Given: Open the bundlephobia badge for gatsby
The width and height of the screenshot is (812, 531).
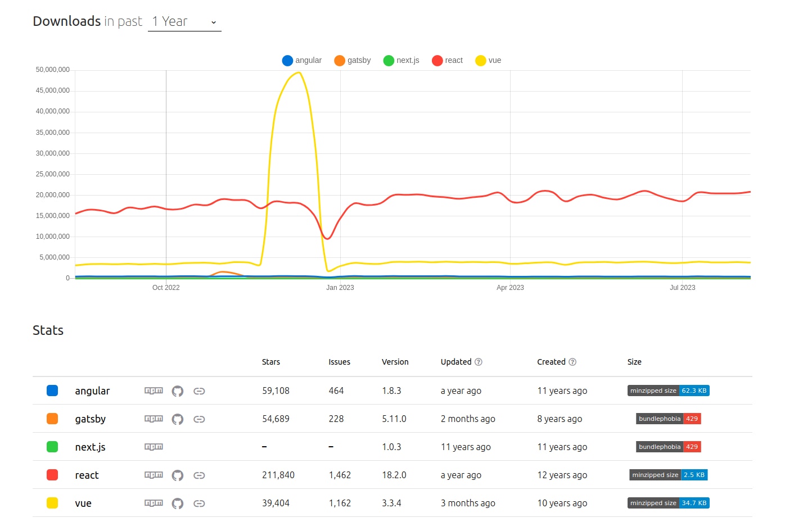Looking at the screenshot, I should (668, 419).
